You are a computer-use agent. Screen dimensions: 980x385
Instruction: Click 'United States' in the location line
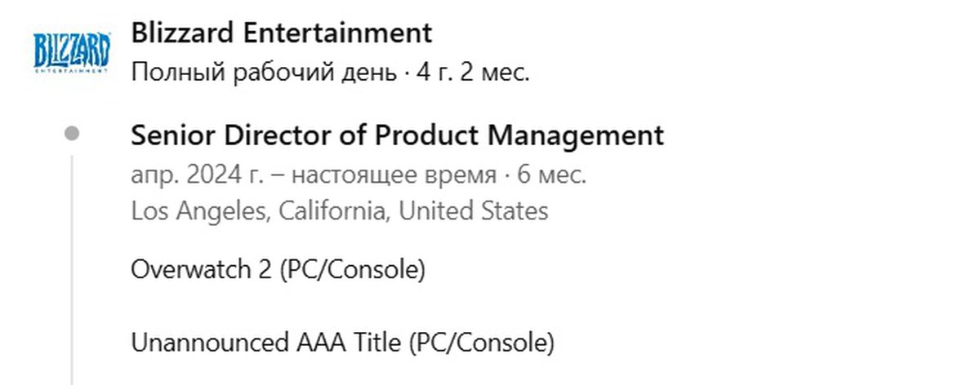(473, 211)
